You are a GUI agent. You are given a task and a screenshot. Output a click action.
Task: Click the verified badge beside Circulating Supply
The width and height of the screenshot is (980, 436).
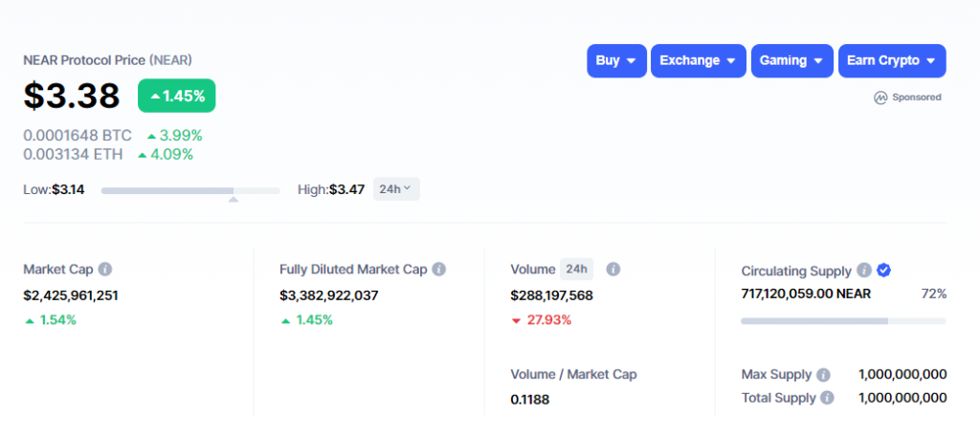coord(883,270)
